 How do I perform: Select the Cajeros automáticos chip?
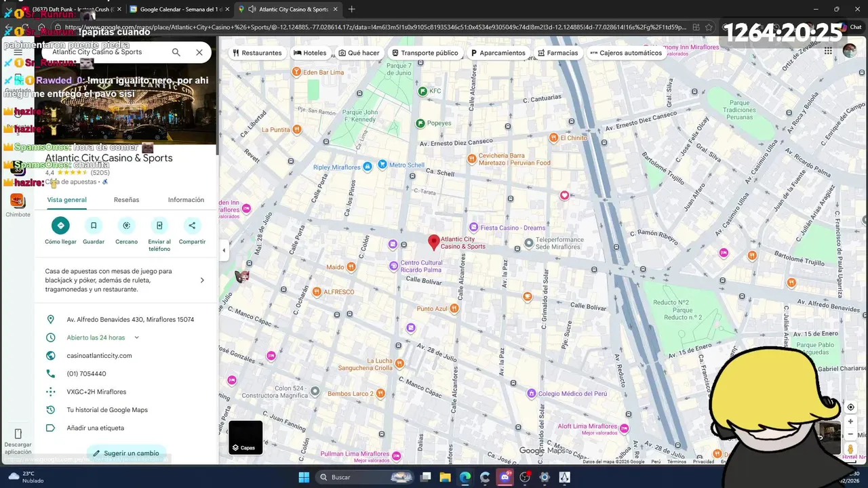(x=626, y=53)
